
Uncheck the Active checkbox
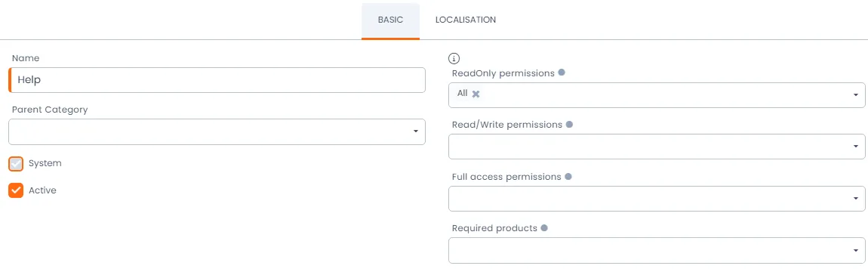point(16,190)
